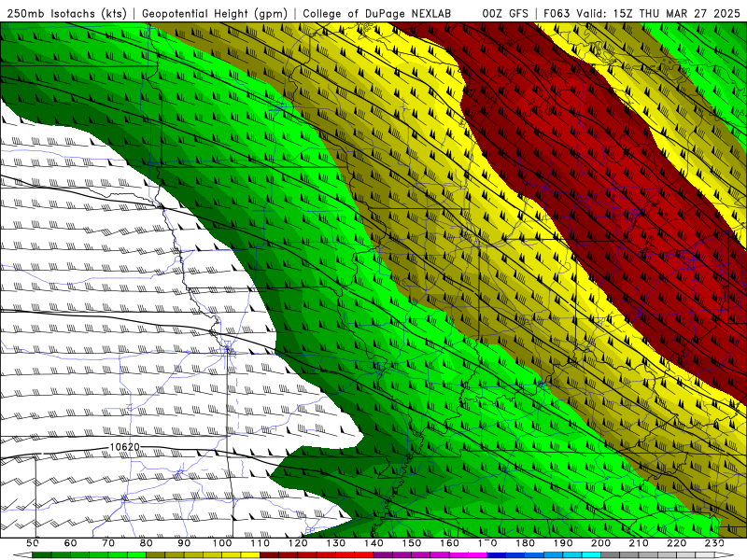Click the 50 tick label on colorbar

(x=32, y=543)
